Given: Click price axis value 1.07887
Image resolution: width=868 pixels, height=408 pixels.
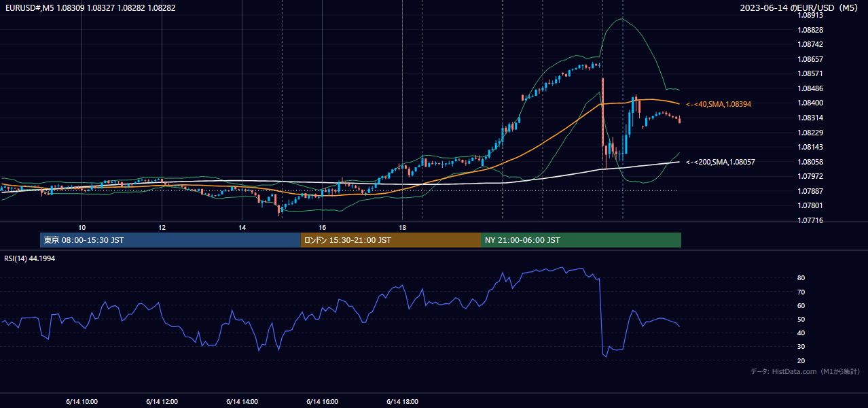Looking at the screenshot, I should click(811, 191).
